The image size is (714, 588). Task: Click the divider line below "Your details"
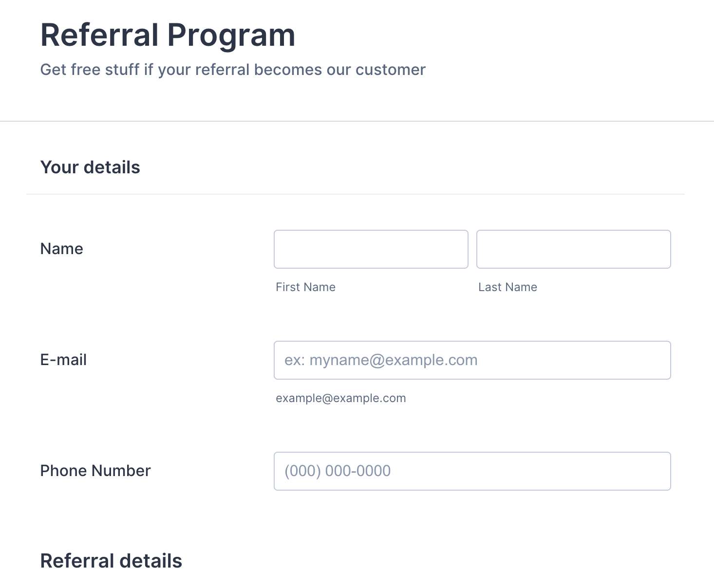356,194
